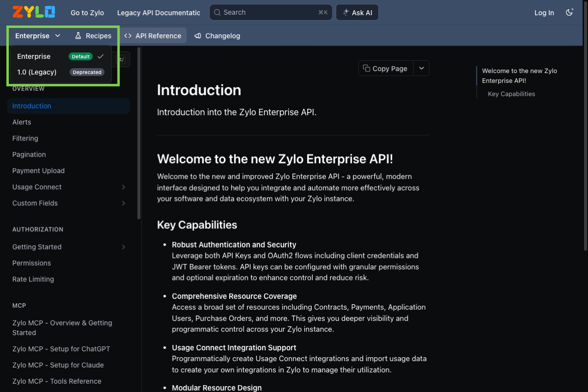Open Zylo MCP Setup for ChatGPT

point(69,349)
